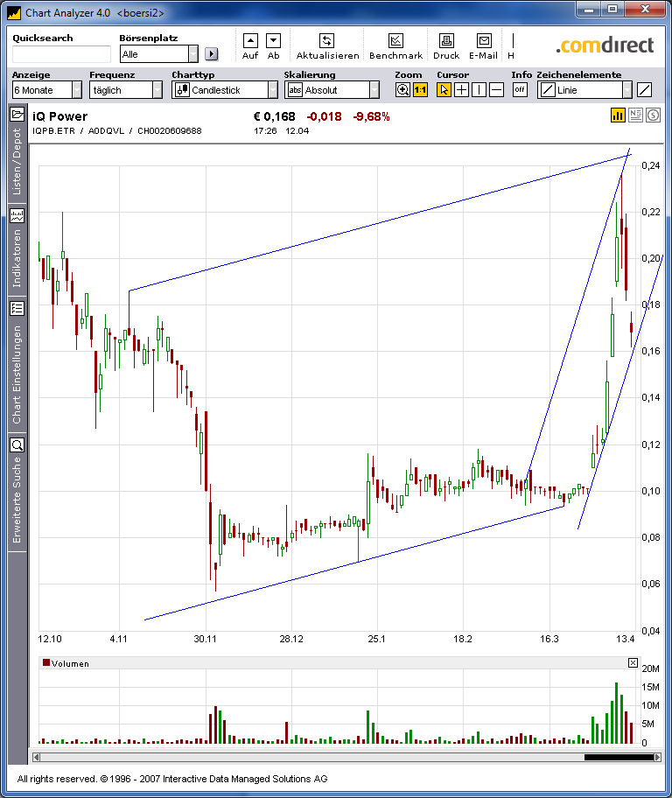672x798 pixels.
Task: Activate the Zoom magnifier tool
Action: (x=402, y=90)
